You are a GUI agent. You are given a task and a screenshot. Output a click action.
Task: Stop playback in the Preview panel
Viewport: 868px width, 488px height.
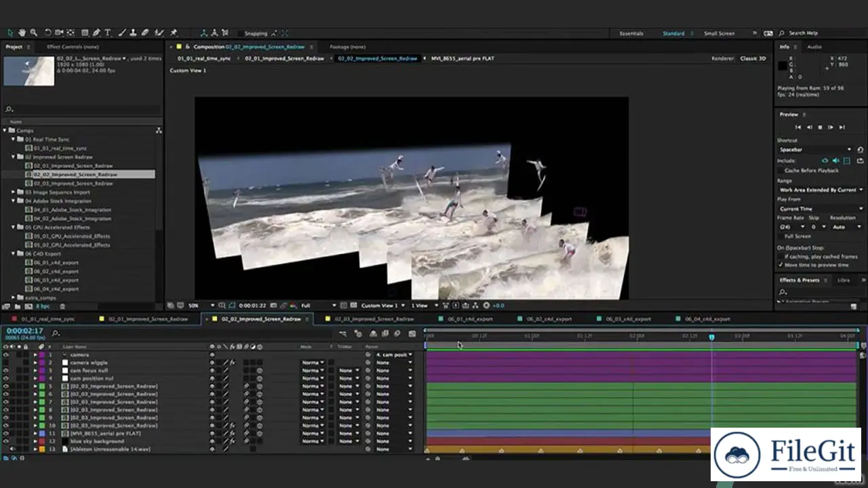point(820,127)
